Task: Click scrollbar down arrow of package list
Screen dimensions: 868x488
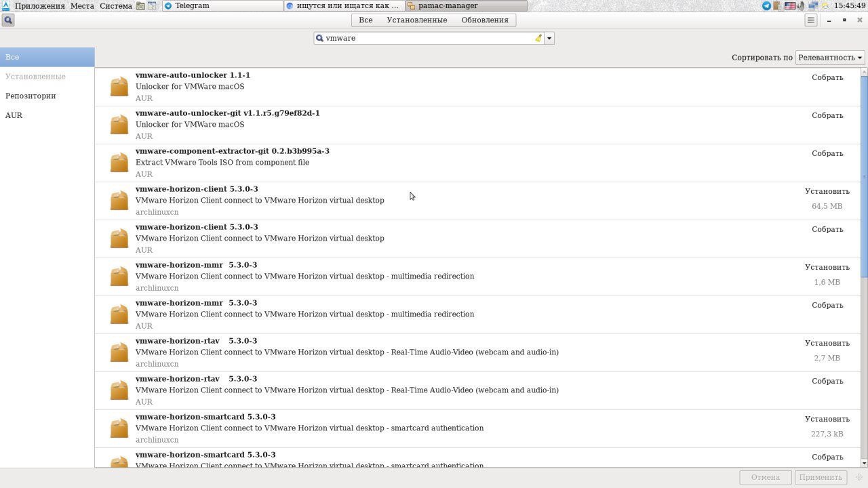Action: pos(864,463)
